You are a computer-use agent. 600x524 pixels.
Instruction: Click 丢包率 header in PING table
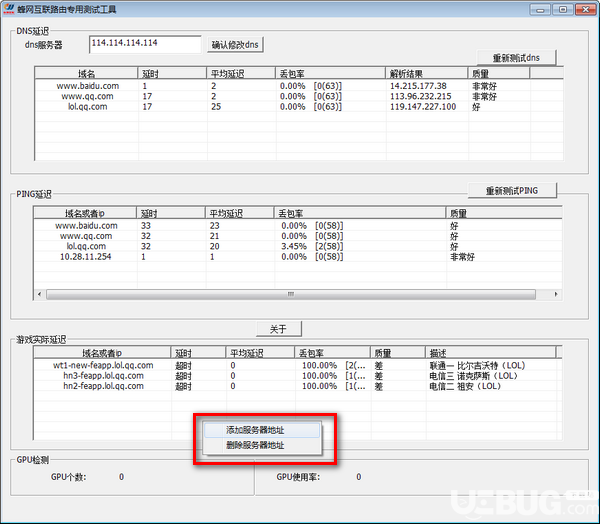tap(360, 213)
